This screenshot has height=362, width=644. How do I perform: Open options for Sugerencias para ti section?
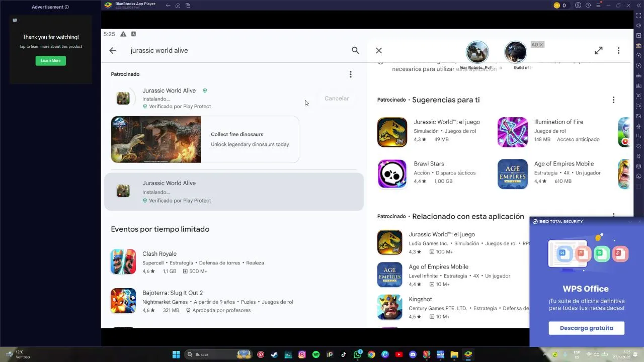[x=613, y=100]
